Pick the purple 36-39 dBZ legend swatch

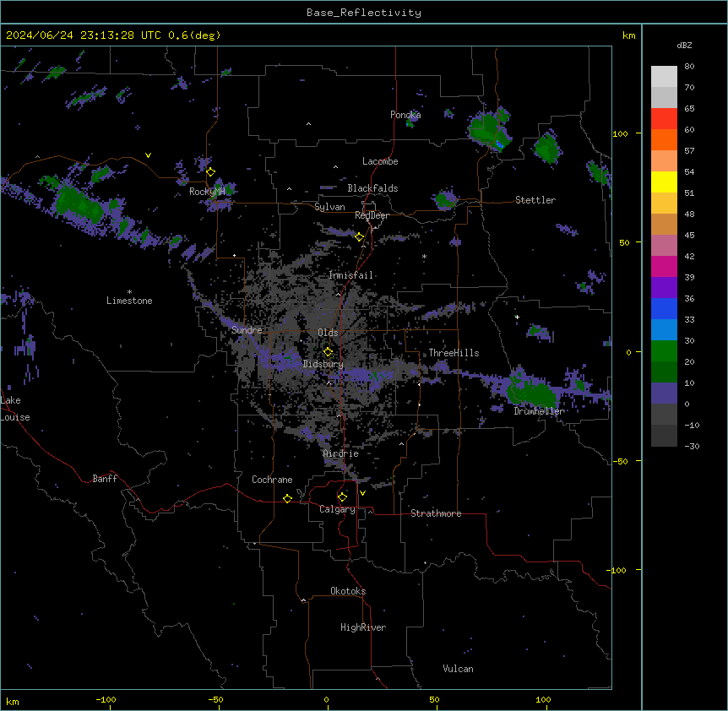point(664,287)
